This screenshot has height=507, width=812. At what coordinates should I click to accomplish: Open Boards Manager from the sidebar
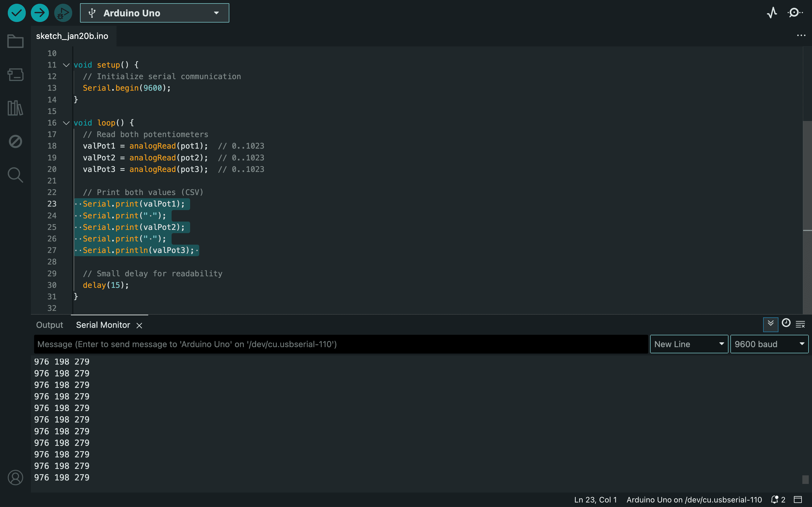click(x=15, y=75)
